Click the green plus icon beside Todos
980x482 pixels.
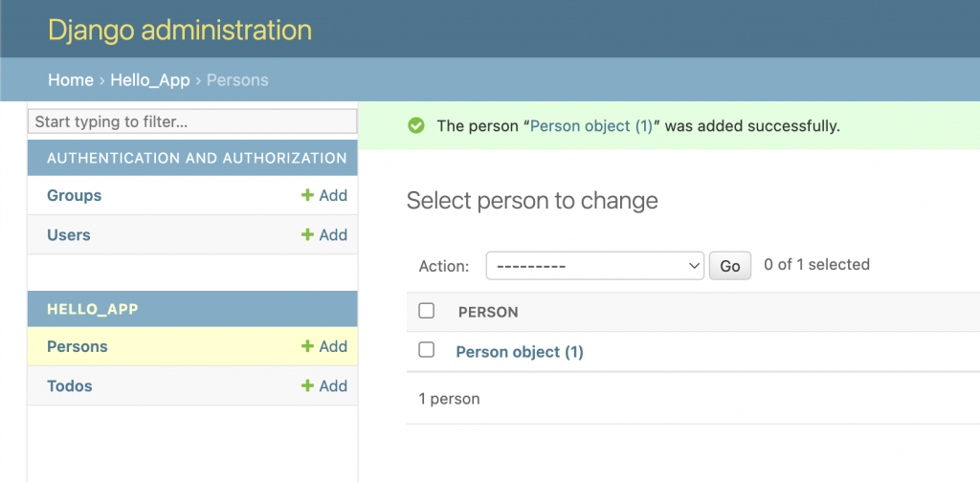307,385
